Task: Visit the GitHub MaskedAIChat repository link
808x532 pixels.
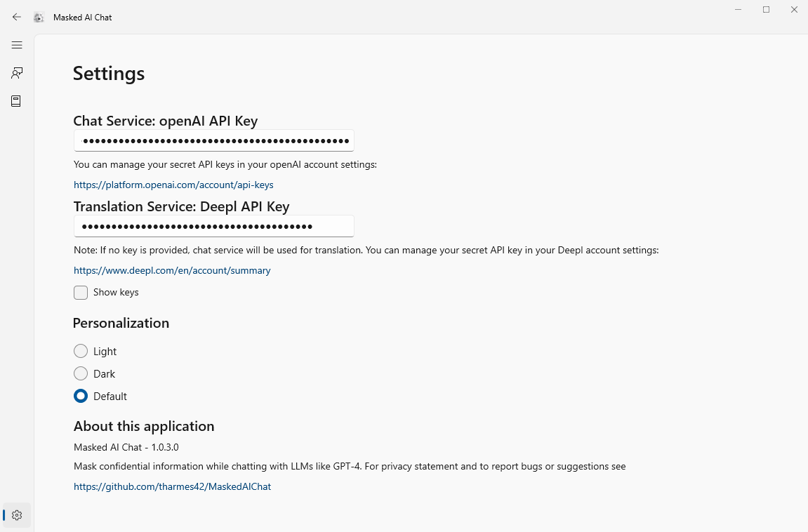Action: click(x=172, y=486)
